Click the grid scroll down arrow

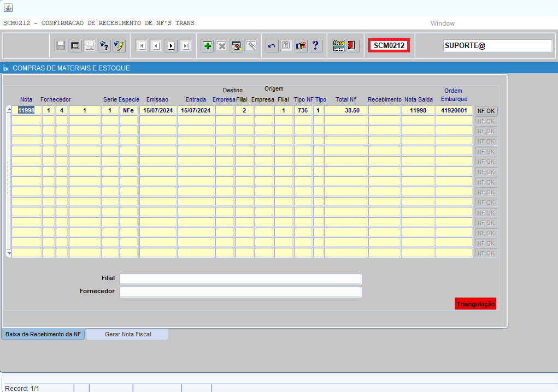(9, 253)
